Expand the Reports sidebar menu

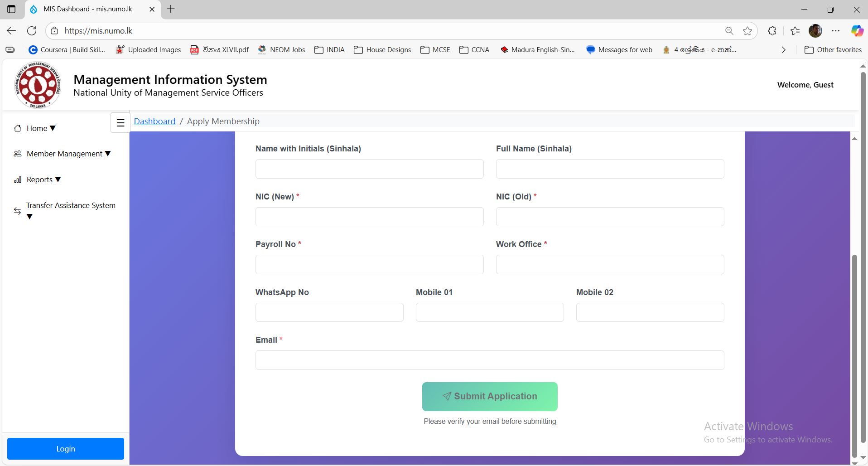[43, 180]
